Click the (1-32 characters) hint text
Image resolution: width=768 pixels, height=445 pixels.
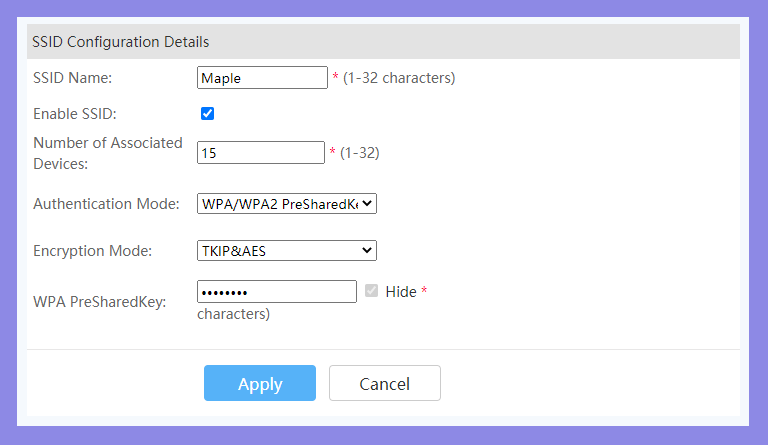click(399, 78)
